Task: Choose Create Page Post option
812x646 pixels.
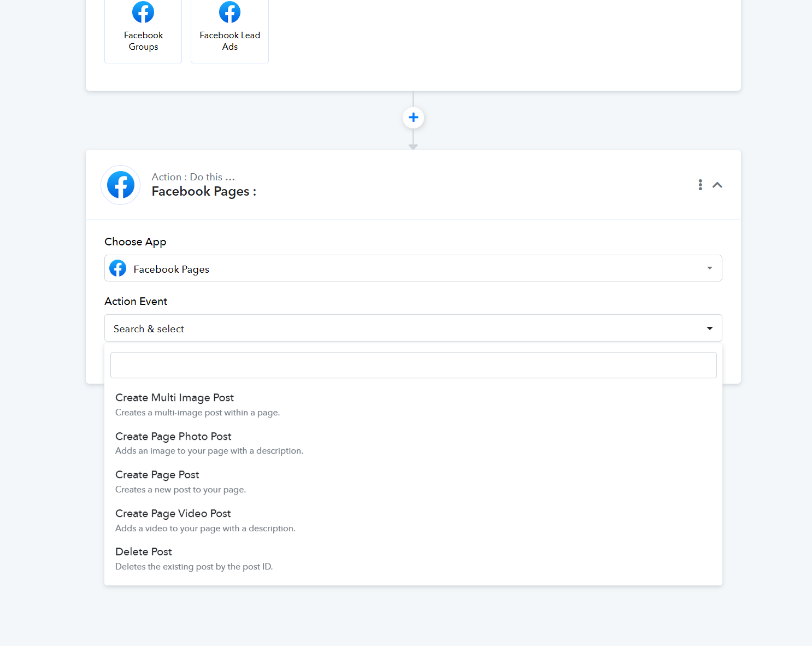Action: click(413, 481)
